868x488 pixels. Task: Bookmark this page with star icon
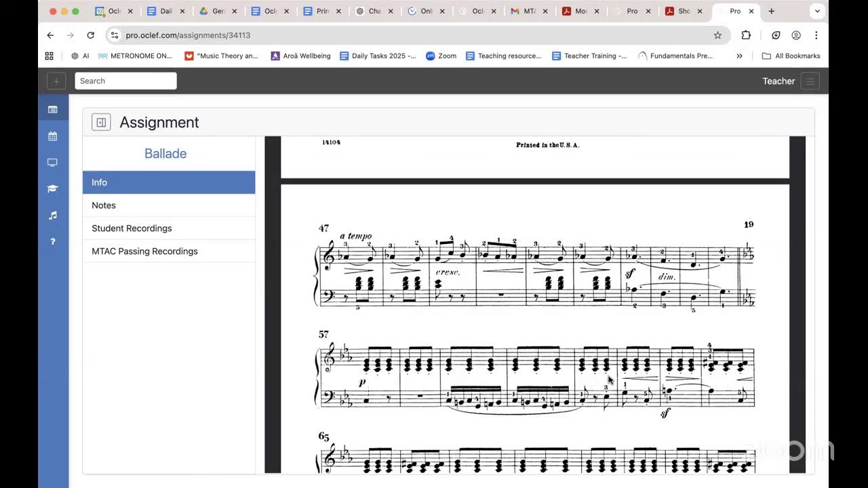pyautogui.click(x=717, y=35)
